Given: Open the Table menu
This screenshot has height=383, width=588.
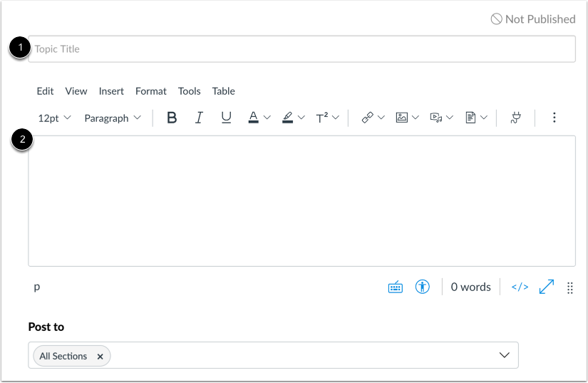Looking at the screenshot, I should [x=224, y=91].
